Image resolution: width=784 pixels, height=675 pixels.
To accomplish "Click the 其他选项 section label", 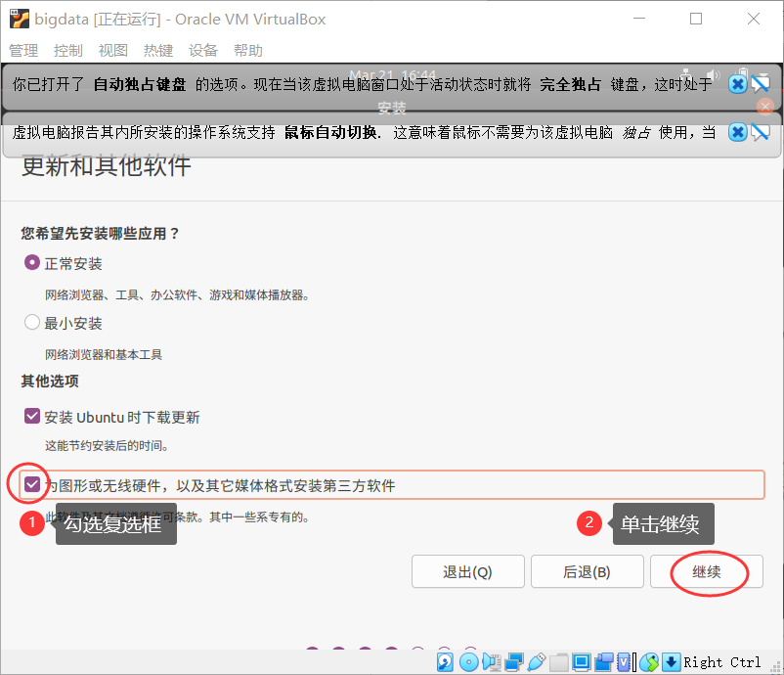I will point(50,381).
